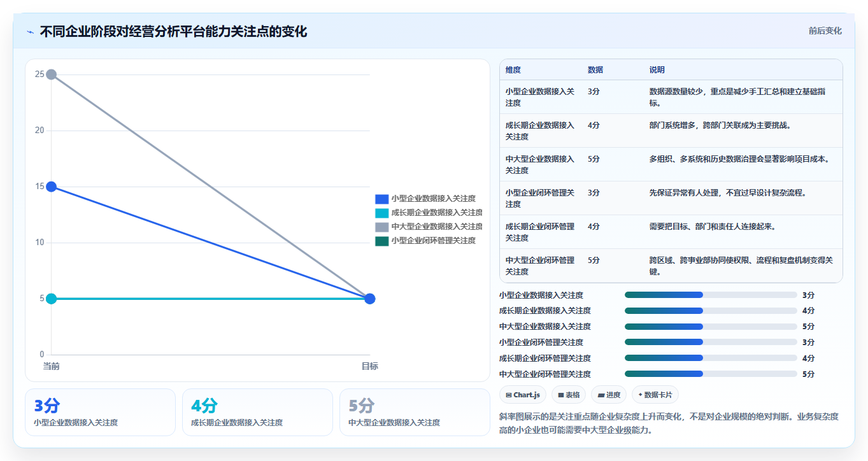
Task: Click the 成长期企业闭环管理关注度 table row cell
Action: (x=541, y=232)
